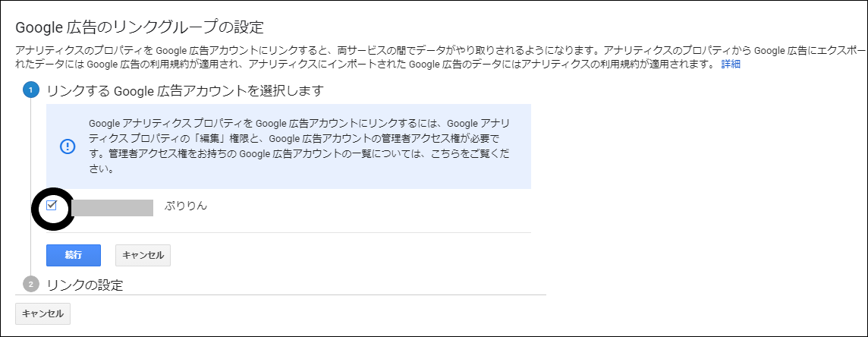Click the blue step 1 number circle

click(x=32, y=90)
